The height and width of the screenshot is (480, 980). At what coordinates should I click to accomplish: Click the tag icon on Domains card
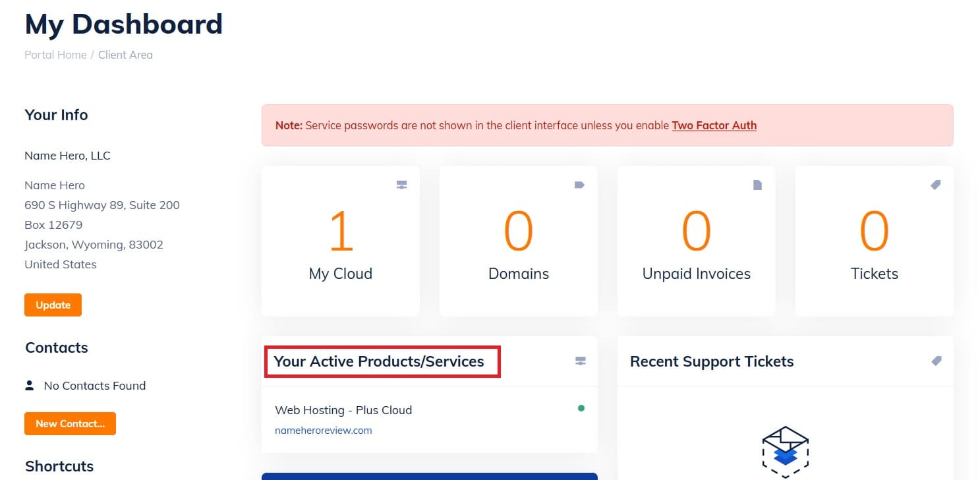pyautogui.click(x=579, y=185)
